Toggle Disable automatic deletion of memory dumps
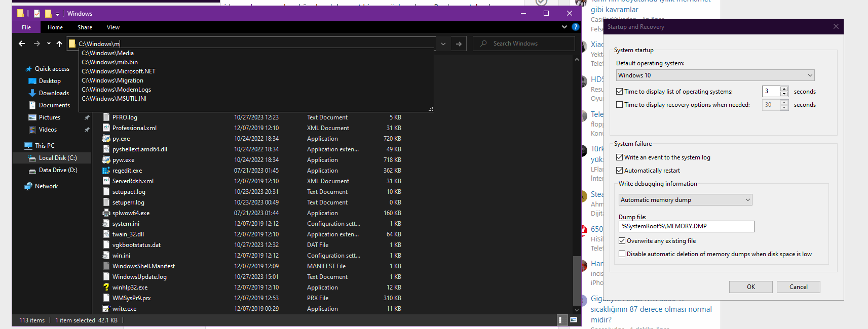Image resolution: width=868 pixels, height=329 pixels. (x=622, y=254)
